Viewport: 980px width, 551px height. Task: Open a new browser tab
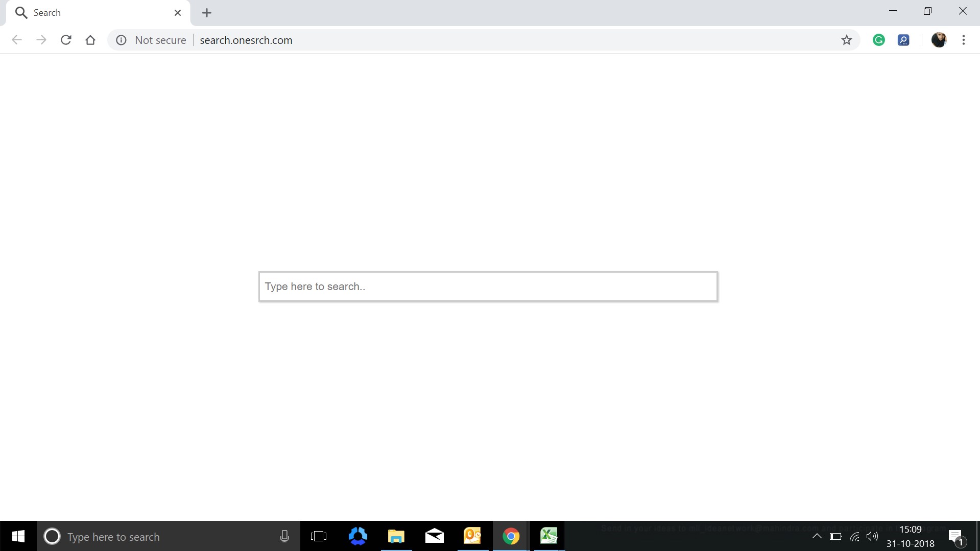click(x=206, y=13)
